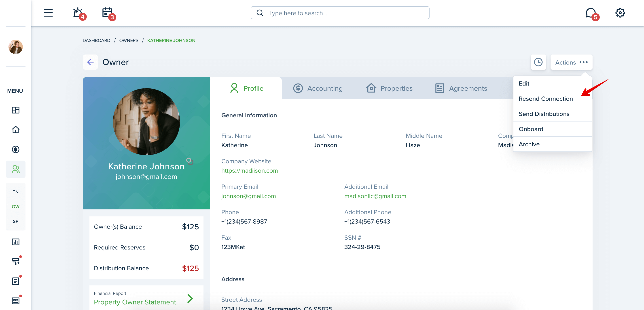
Task: Click Distribution Balance $125 value
Action: (190, 268)
